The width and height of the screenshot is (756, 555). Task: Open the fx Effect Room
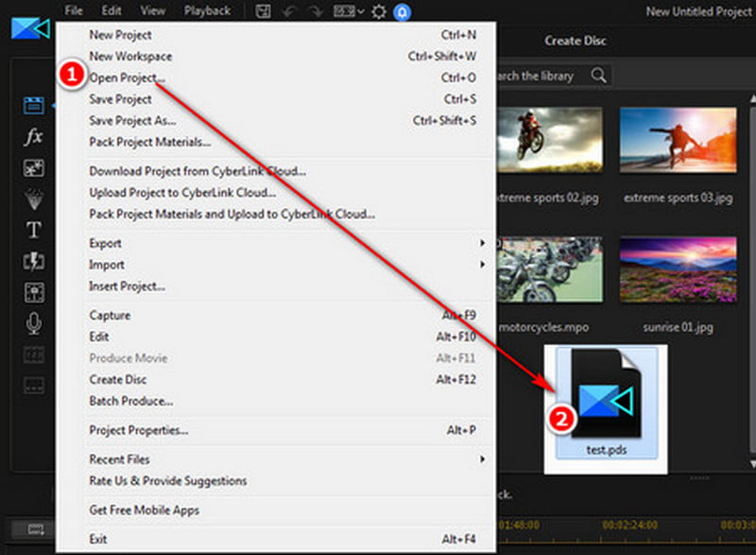click(33, 137)
